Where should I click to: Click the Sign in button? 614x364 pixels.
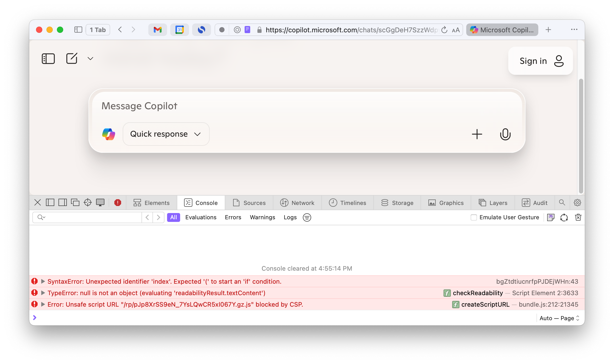[x=540, y=61]
